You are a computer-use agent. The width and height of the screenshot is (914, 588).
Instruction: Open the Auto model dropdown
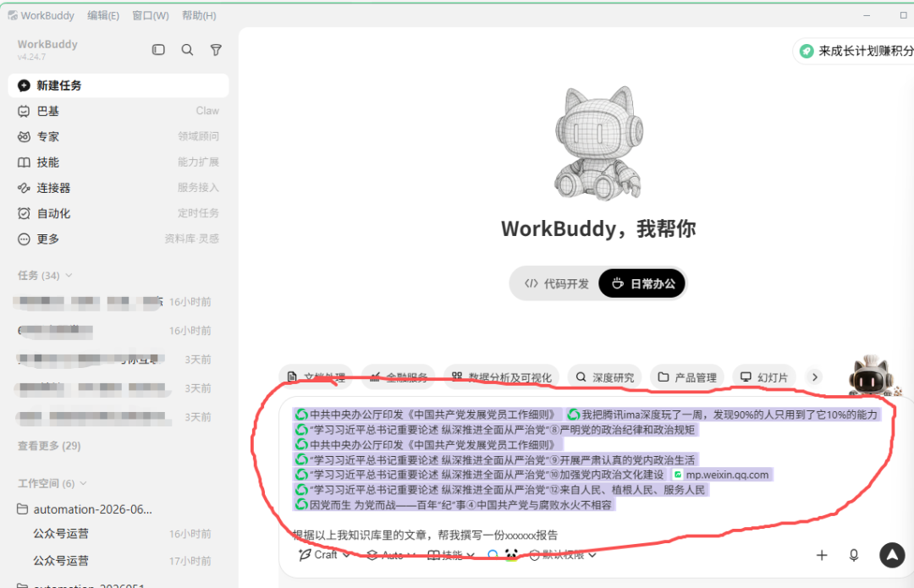391,555
